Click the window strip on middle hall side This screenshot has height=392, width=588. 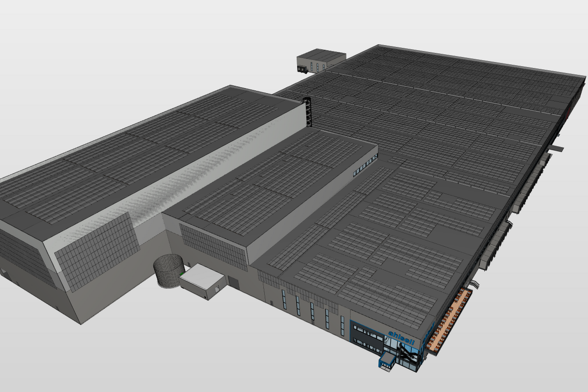365,165
